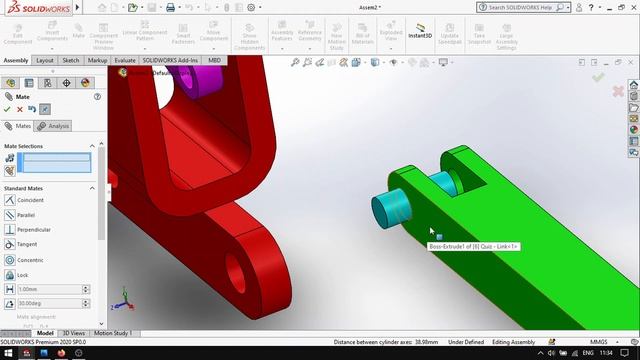Open the DisplayManager tab icon
This screenshot has height=360, width=640.
tap(85, 83)
